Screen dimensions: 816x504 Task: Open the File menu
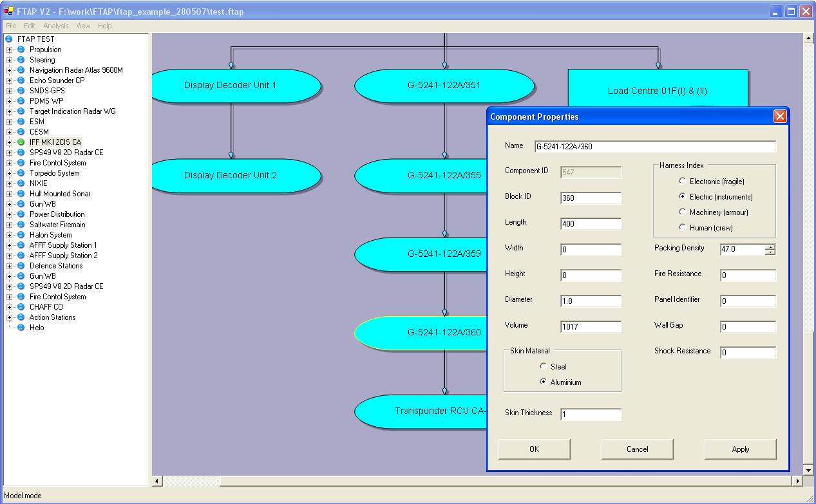click(11, 26)
